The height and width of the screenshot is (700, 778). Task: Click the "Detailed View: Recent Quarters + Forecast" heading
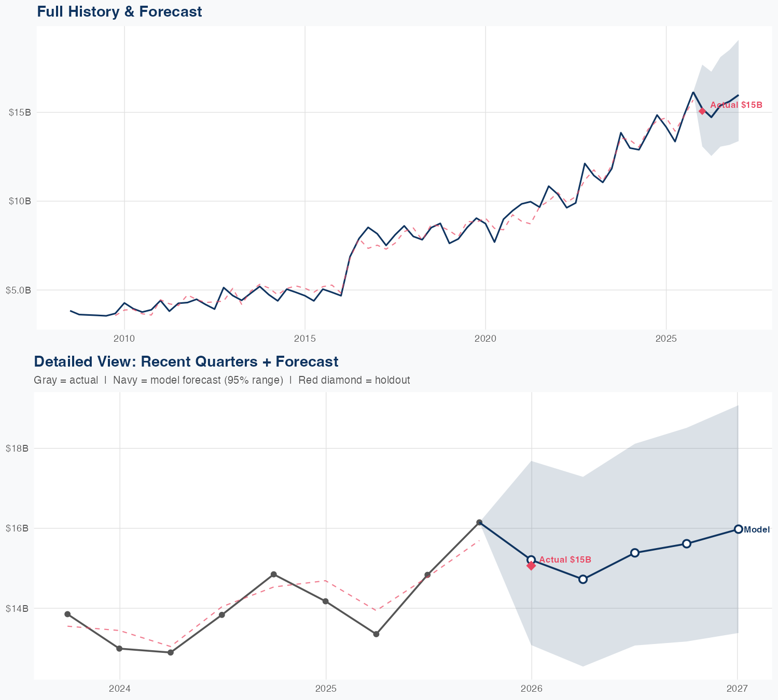tap(186, 361)
